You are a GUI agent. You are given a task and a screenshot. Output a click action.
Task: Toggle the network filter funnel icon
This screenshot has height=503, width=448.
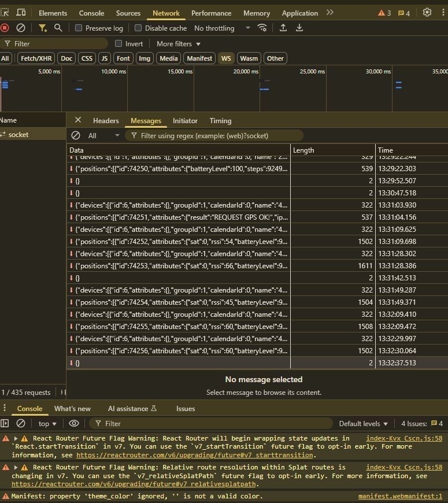(x=42, y=28)
